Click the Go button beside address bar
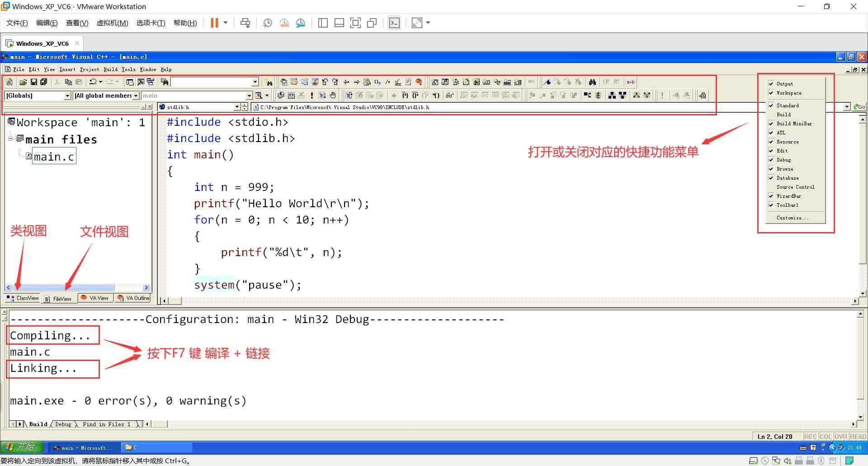Screen dimensions: 868x466 [x=859, y=107]
